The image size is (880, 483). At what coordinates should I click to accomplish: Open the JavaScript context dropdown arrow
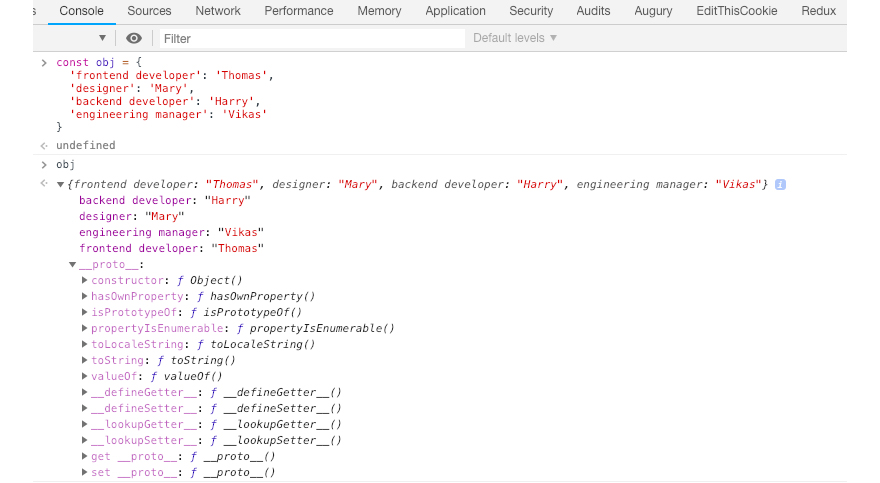[102, 38]
